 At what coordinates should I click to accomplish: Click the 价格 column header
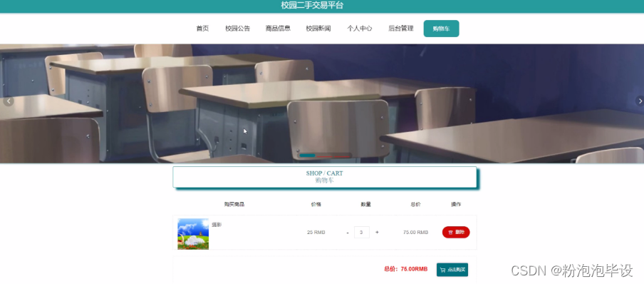(316, 204)
